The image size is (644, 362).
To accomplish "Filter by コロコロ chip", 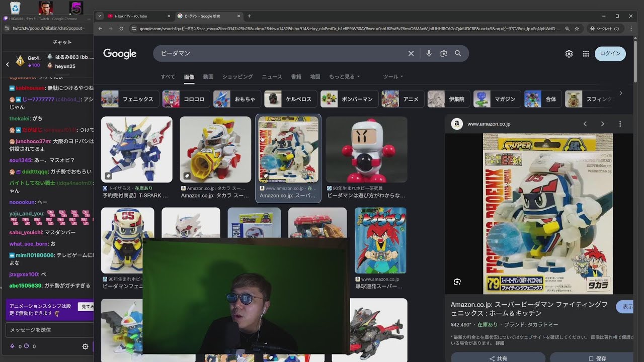I will (186, 99).
